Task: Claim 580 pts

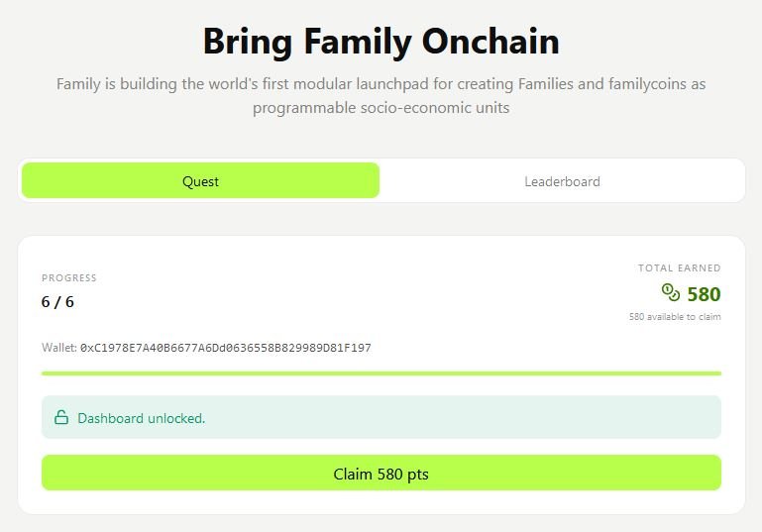Action: pos(381,473)
